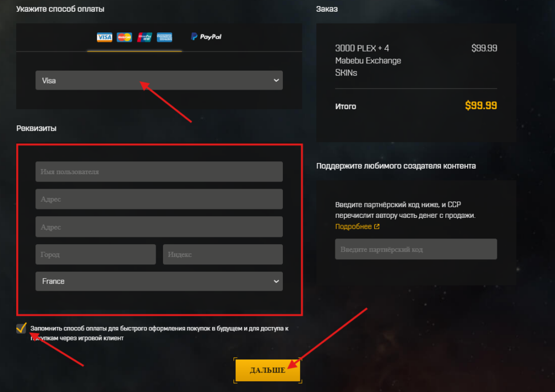
Task: Select the Индекс input field
Action: click(222, 254)
